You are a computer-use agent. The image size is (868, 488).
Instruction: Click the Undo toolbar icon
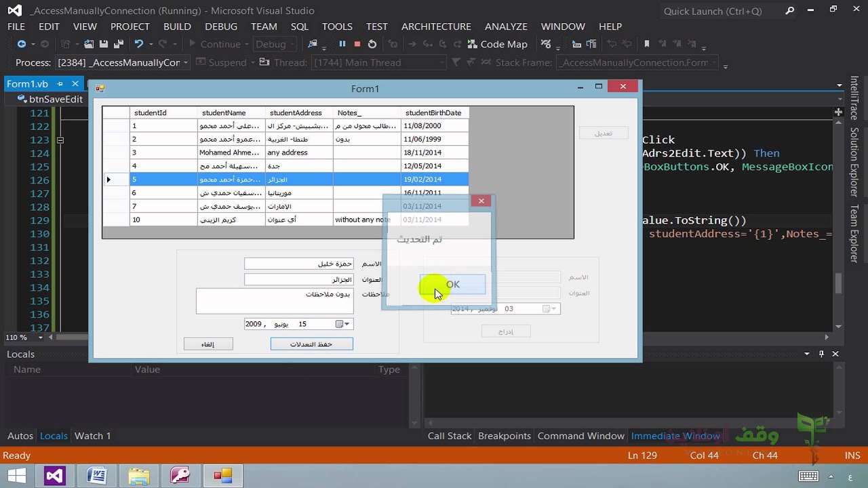[139, 44]
